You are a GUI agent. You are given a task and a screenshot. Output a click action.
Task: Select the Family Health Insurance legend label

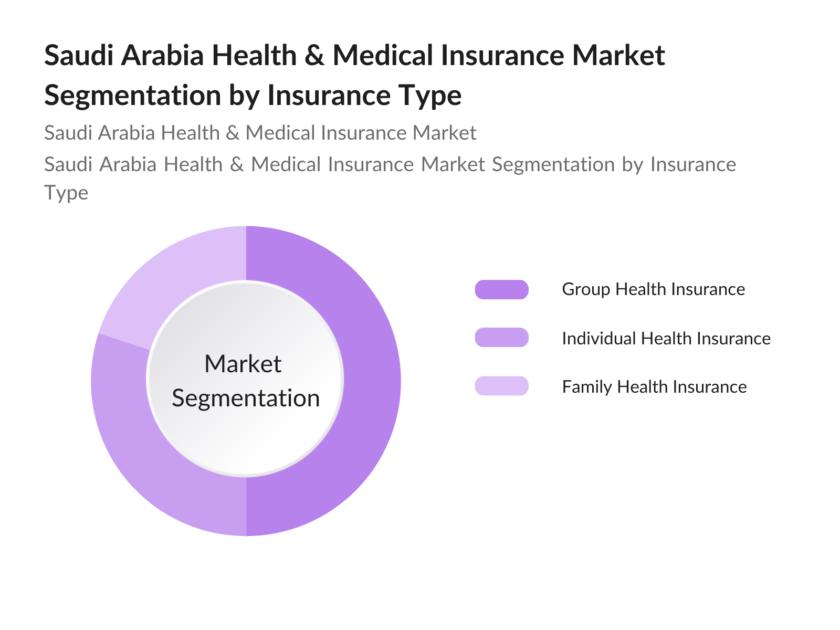coord(654,387)
